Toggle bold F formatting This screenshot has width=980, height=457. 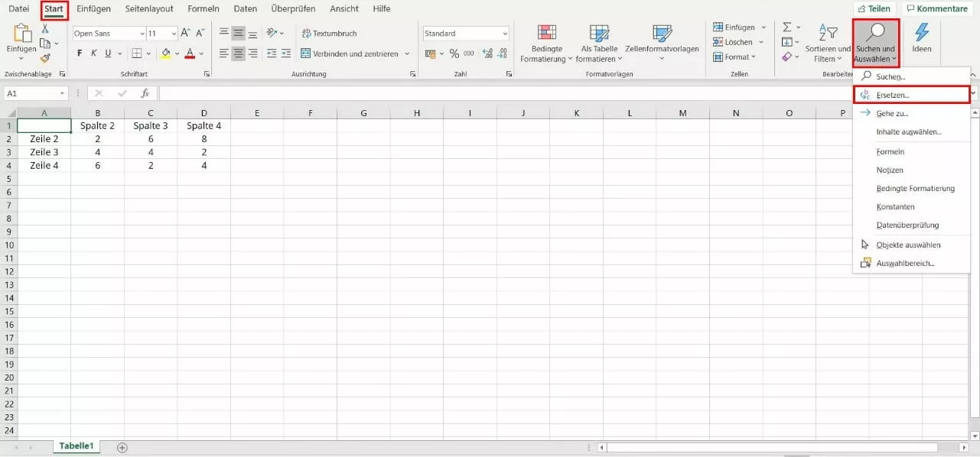coord(80,53)
